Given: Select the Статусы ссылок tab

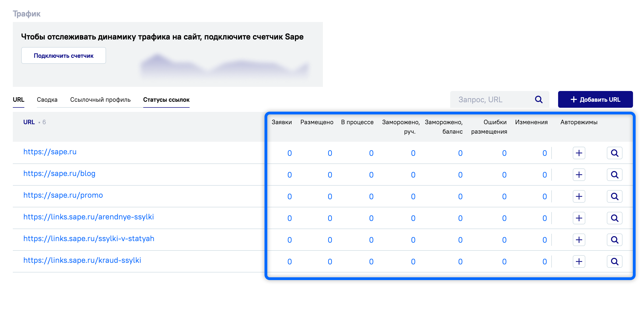Looking at the screenshot, I should (166, 100).
